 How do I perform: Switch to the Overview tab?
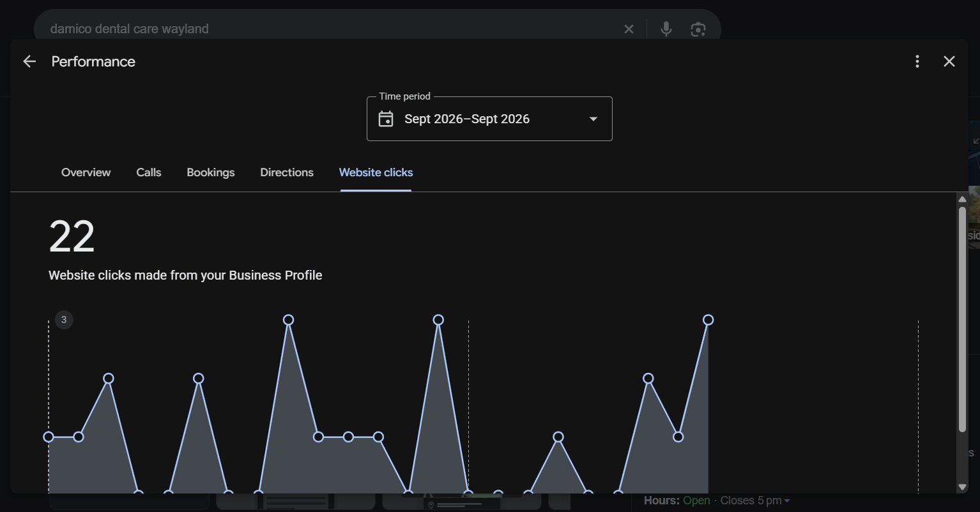coord(86,172)
